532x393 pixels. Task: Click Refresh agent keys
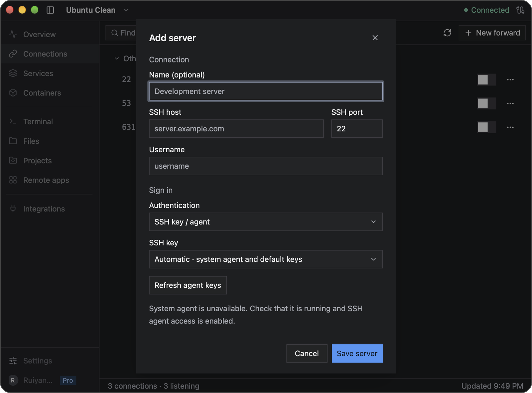pyautogui.click(x=188, y=285)
